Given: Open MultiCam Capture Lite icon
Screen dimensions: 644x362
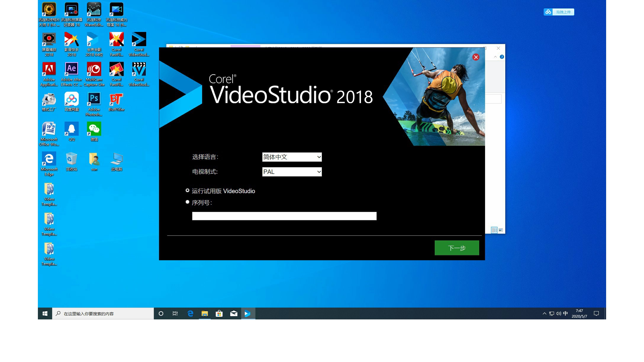Looking at the screenshot, I should (94, 74).
